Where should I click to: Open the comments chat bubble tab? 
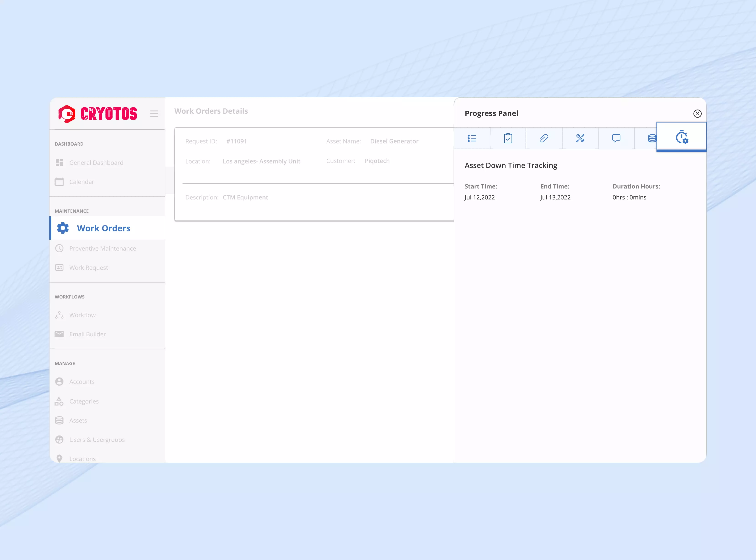click(616, 138)
